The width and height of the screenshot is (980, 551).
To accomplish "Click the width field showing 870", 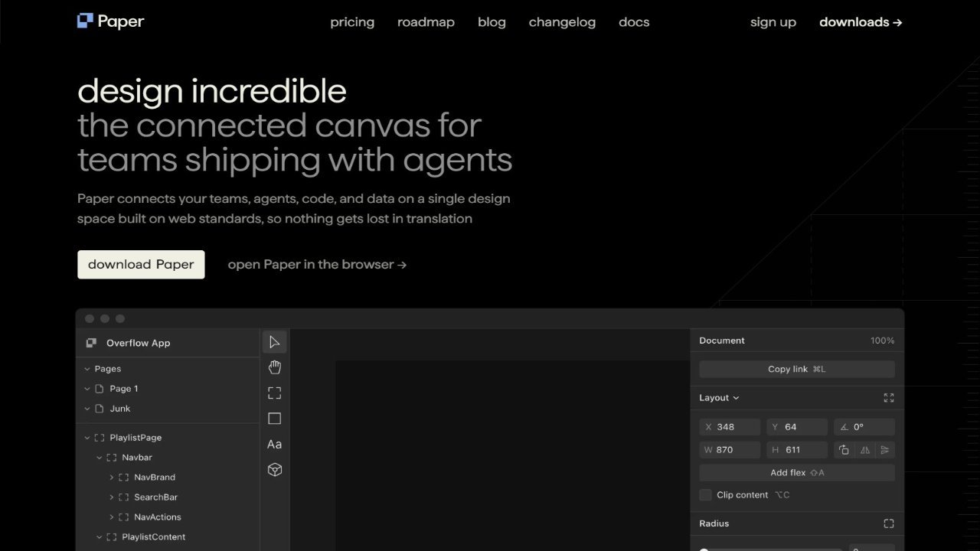I will pos(730,450).
